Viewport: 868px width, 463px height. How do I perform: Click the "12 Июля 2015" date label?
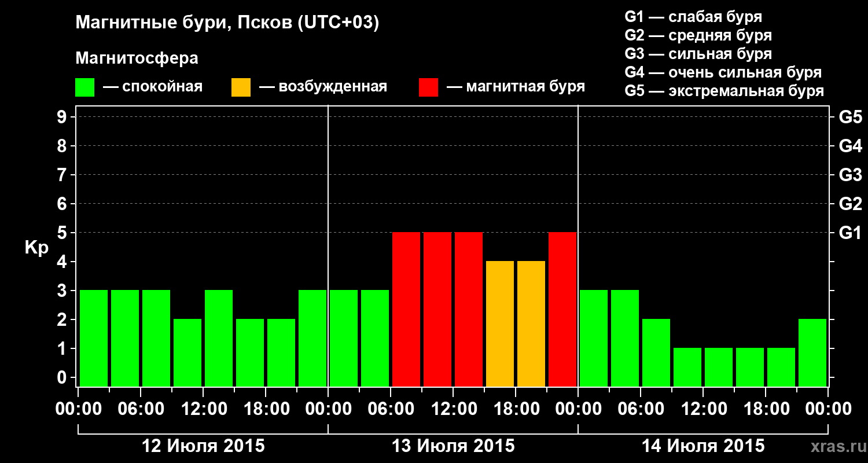click(x=203, y=446)
